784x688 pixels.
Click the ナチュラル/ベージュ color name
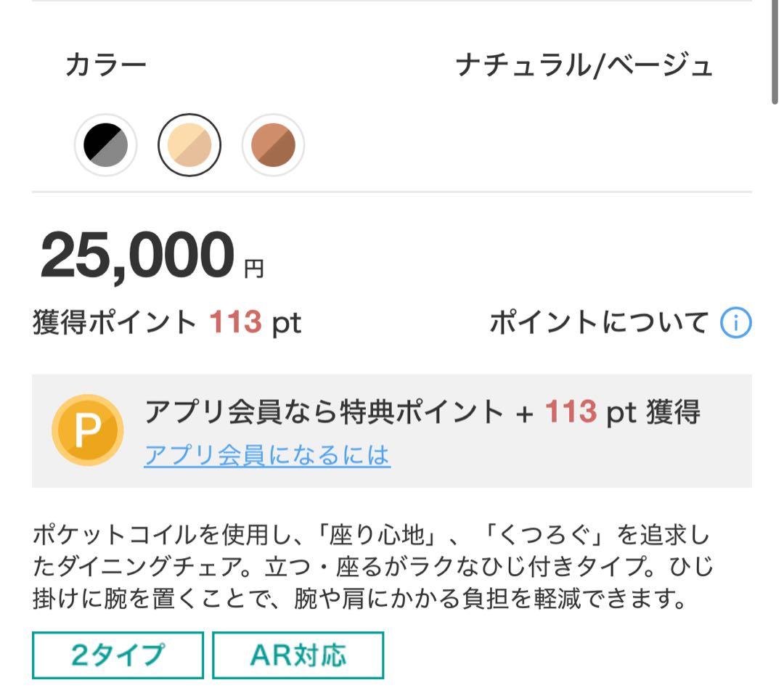point(584,65)
